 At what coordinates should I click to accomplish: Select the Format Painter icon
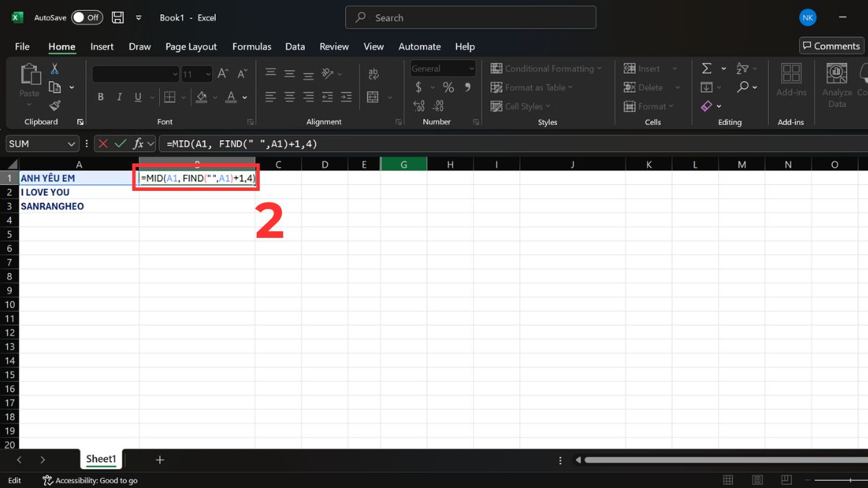click(54, 105)
